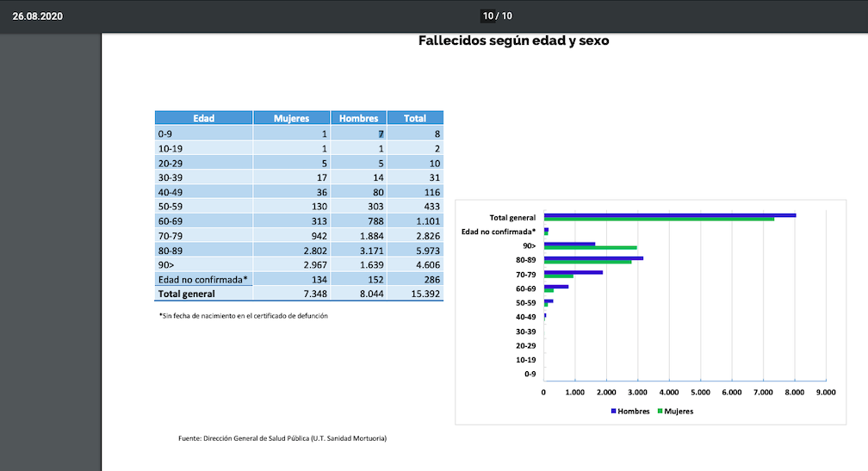Click the page number field showing 10 / 10

(497, 15)
